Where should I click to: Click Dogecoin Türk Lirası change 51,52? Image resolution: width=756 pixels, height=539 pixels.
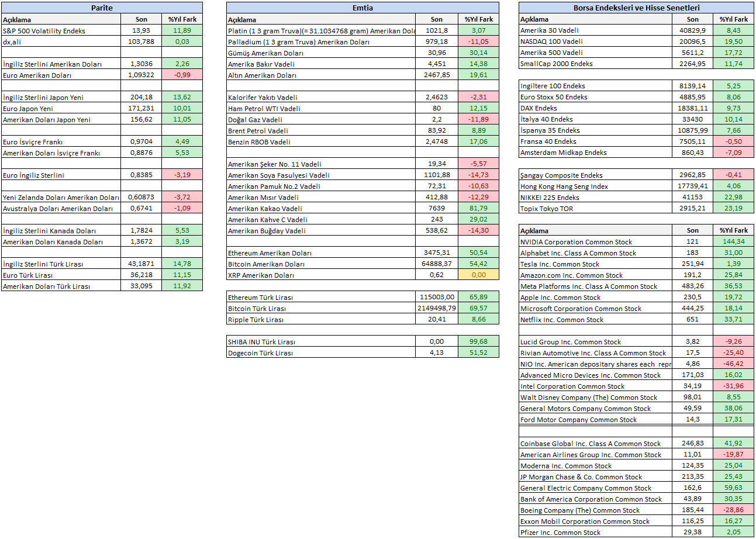click(x=478, y=353)
